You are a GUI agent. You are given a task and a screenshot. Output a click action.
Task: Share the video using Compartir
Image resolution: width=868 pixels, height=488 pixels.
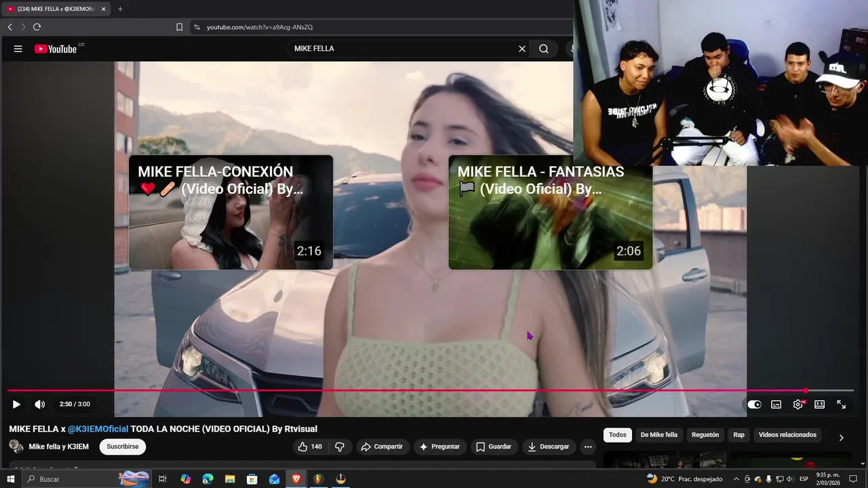coord(382,447)
